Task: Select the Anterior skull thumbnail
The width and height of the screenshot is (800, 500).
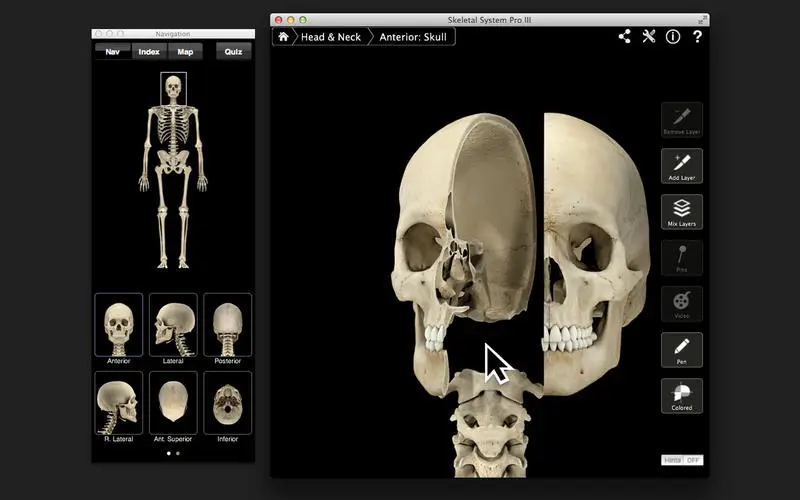Action: [118, 324]
